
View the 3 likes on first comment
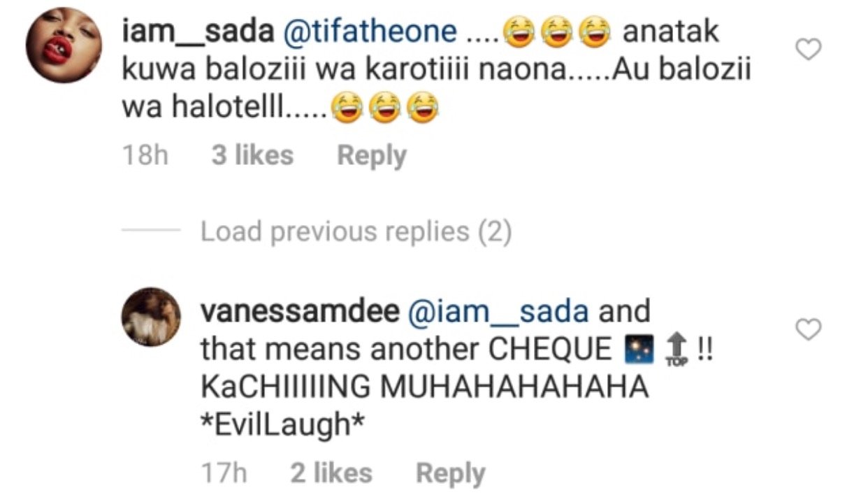(252, 155)
